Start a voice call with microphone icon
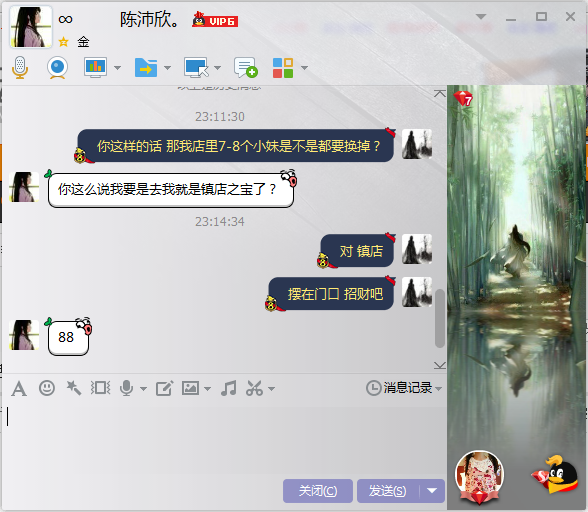Viewport: 588px width, 512px height. (20, 68)
